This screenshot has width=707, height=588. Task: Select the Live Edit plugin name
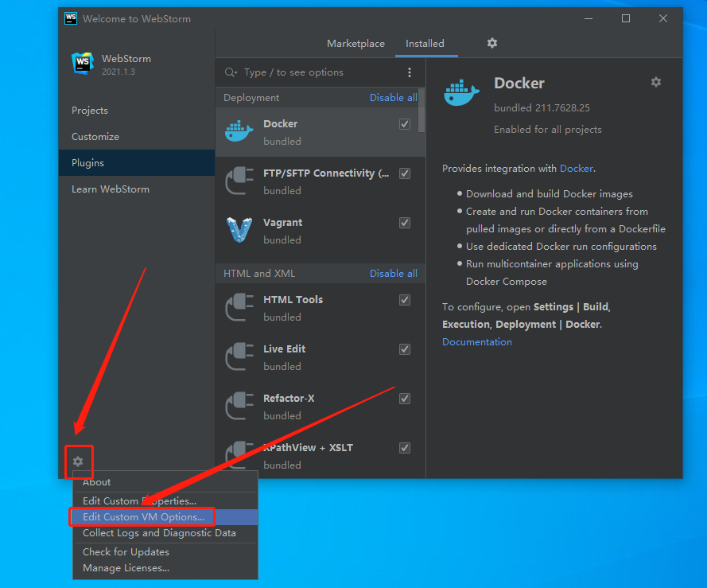[284, 349]
